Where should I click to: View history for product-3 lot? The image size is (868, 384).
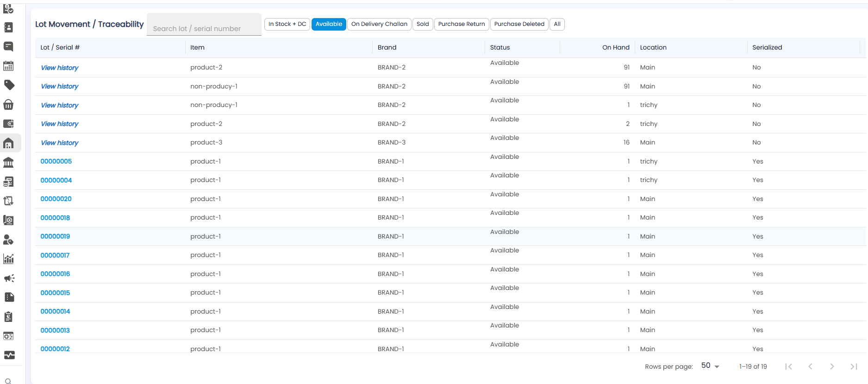[x=60, y=143]
